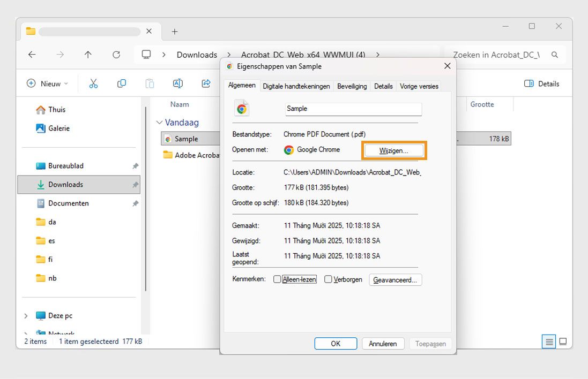Screen dimensions: 588x379
Task: Select Deze pc in the sidebar
Action: tap(60, 316)
